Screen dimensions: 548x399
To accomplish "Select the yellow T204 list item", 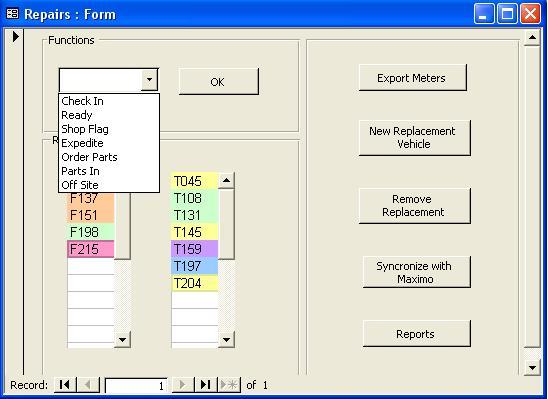I will tap(195, 283).
